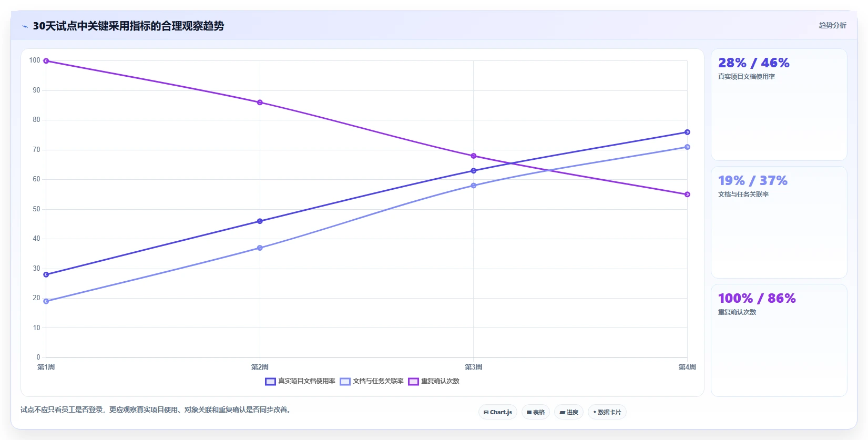Click the square icon in the 表格 tag
Image resolution: width=868 pixels, height=440 pixels.
click(x=529, y=413)
